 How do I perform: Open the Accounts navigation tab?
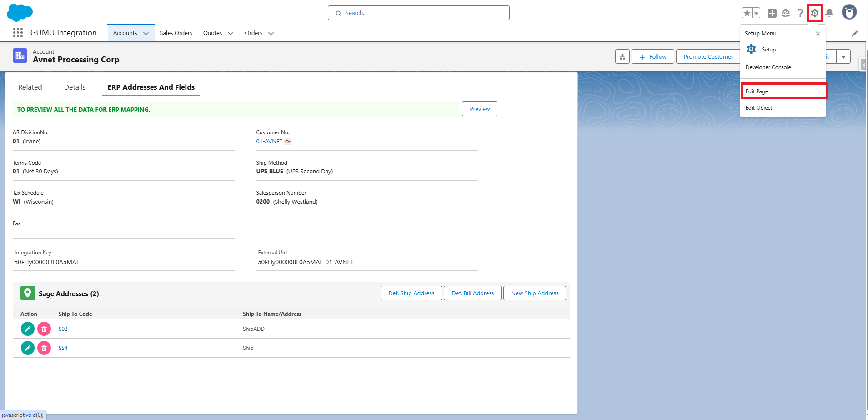(125, 33)
